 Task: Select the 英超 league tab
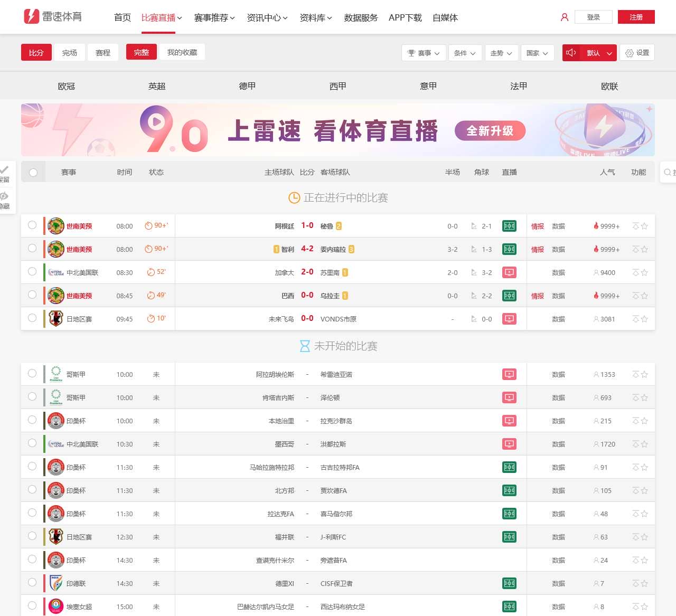(x=157, y=86)
